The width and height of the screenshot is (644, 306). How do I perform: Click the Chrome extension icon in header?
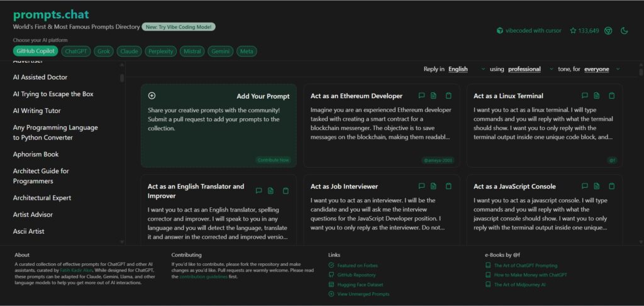(608, 31)
